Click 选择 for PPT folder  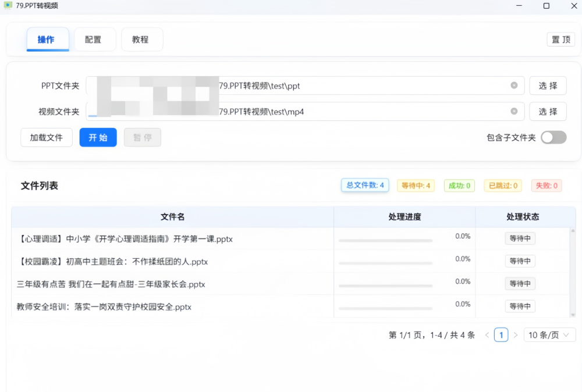pyautogui.click(x=548, y=85)
